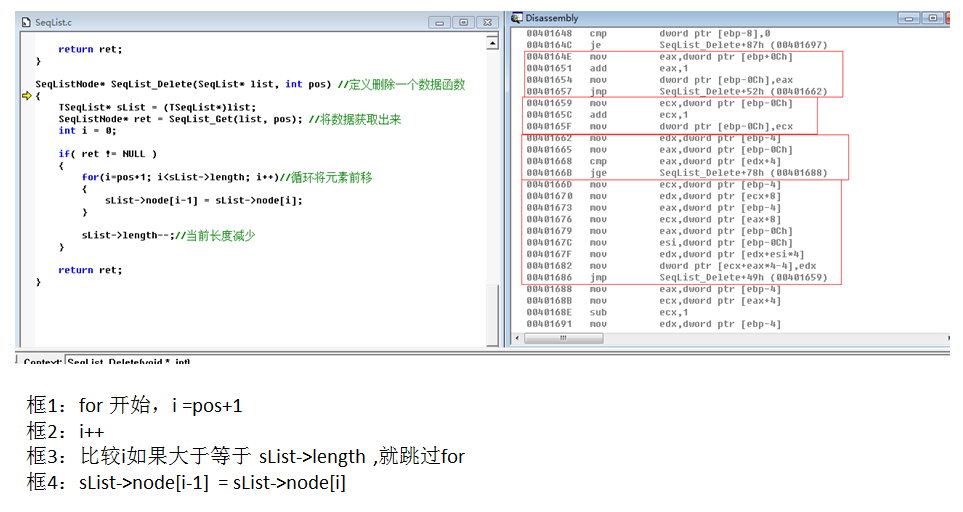
Task: Select disassembly row at address 0040168B
Action: click(x=653, y=301)
